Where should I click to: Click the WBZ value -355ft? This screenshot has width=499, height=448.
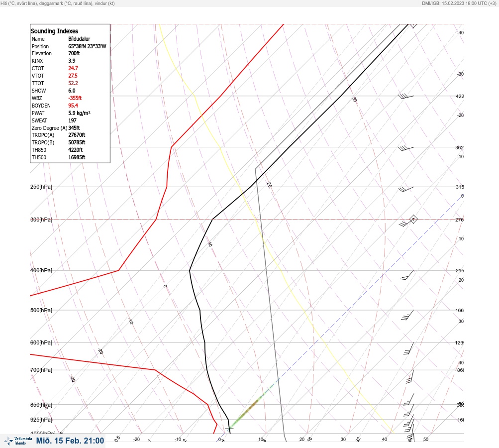(x=75, y=98)
